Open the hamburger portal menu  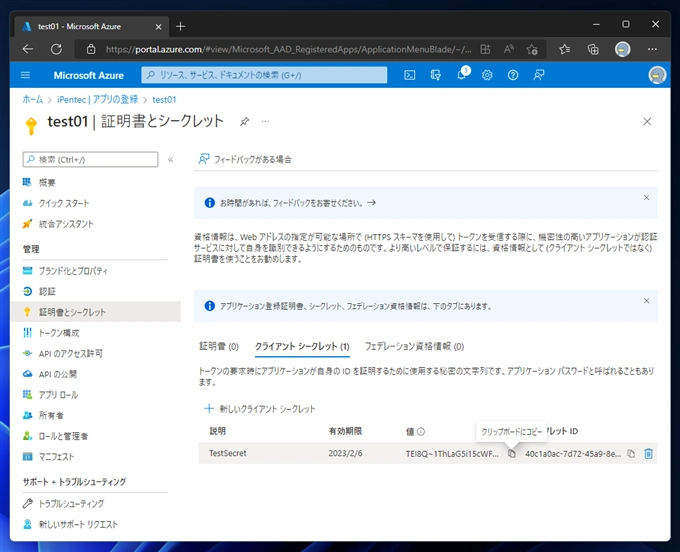26,75
